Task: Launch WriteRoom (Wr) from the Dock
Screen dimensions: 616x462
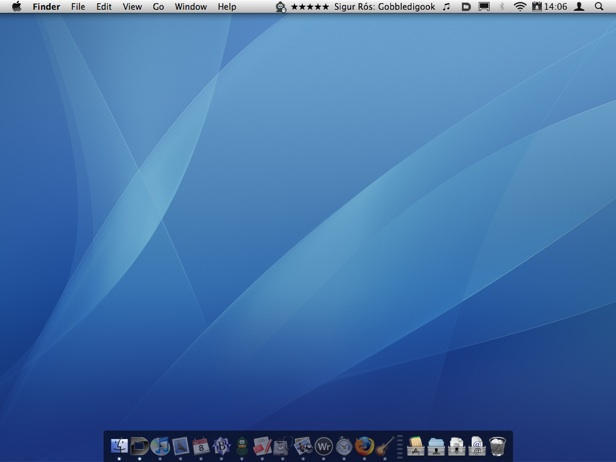Action: tap(323, 446)
